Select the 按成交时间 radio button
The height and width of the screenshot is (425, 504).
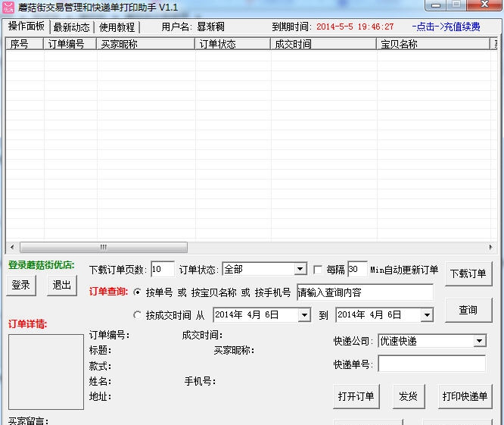(137, 314)
